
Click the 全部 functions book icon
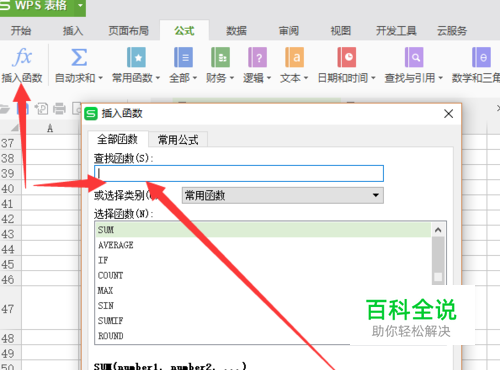click(183, 57)
